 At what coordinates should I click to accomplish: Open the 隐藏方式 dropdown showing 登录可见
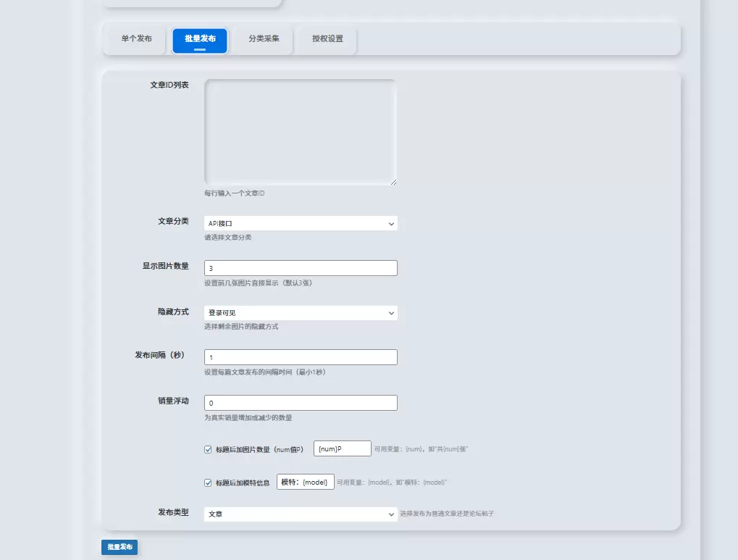(x=301, y=313)
